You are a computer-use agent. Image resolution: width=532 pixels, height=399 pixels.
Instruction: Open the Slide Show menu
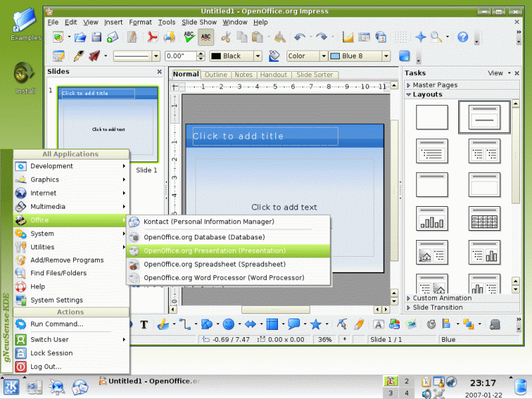coord(199,23)
